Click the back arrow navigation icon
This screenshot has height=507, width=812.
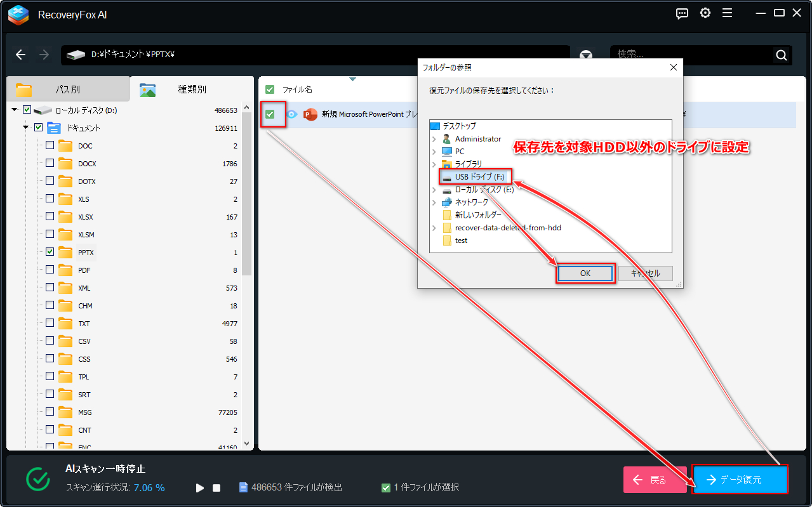point(20,55)
